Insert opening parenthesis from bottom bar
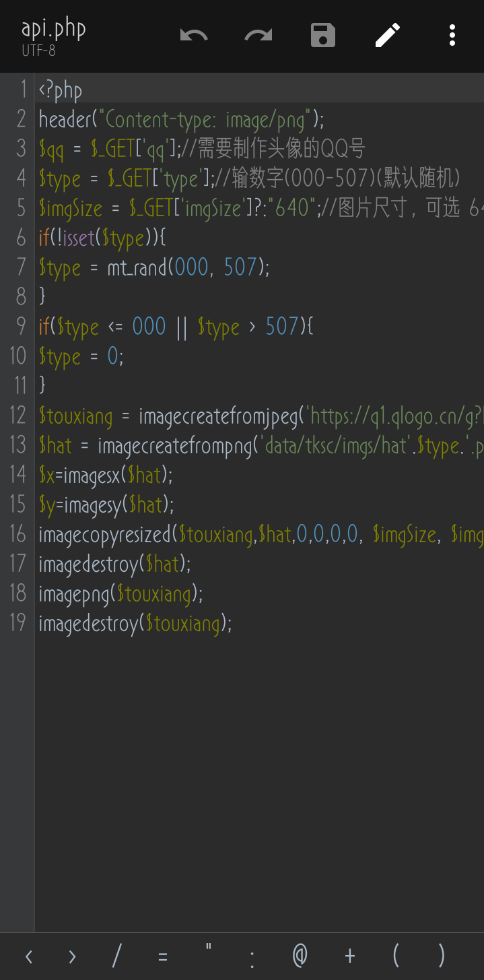The height and width of the screenshot is (980, 484). pos(396,956)
